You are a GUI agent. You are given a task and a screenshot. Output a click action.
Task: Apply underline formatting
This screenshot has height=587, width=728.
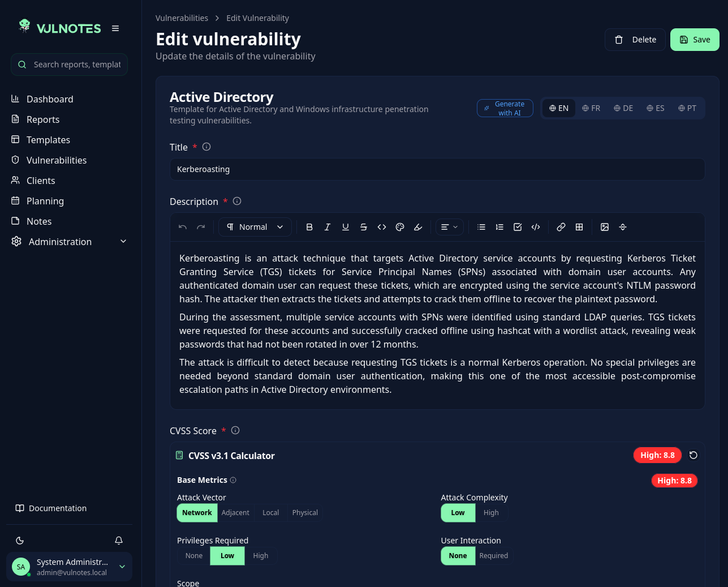click(x=346, y=227)
